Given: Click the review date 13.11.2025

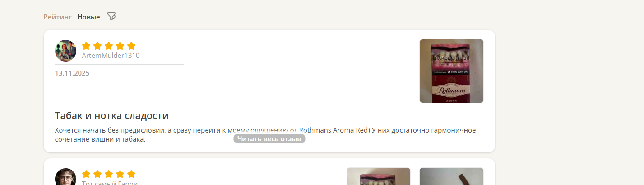Looking at the screenshot, I should click(x=72, y=73).
